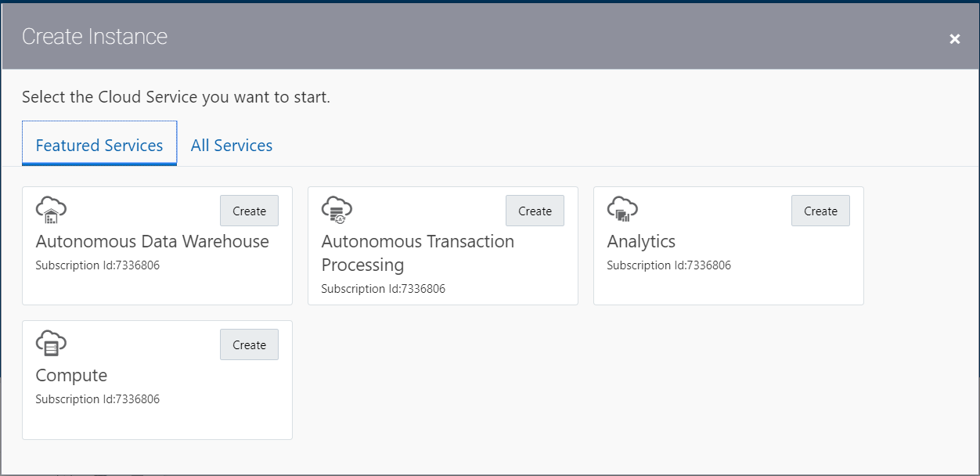Click Subscription Id under Compute

pyautogui.click(x=95, y=399)
